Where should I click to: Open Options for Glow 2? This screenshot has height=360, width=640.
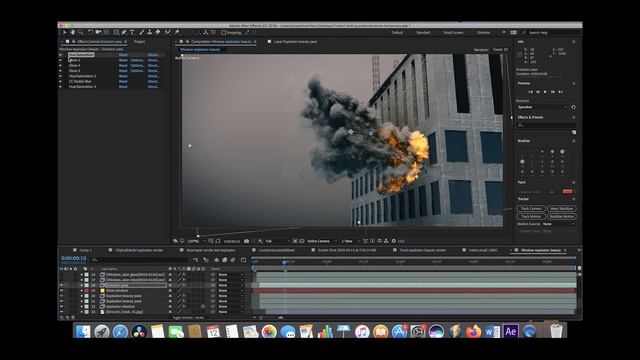pos(137,60)
